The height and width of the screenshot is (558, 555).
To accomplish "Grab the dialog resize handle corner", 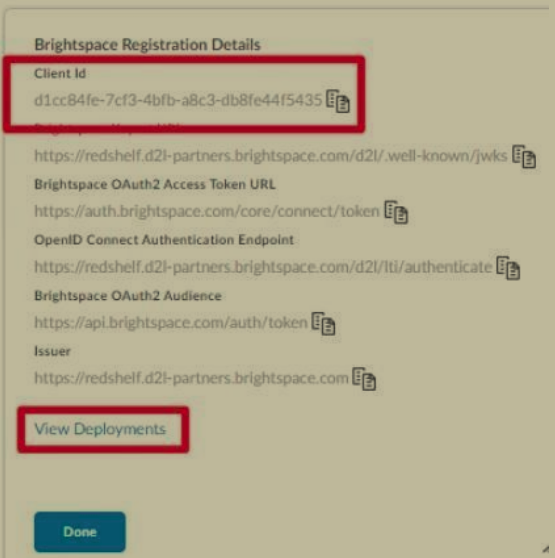I will (x=545, y=549).
